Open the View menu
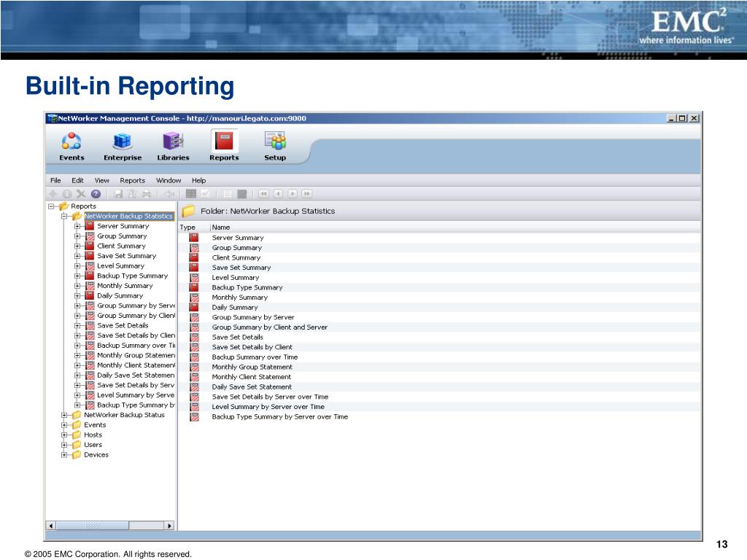 tap(102, 181)
